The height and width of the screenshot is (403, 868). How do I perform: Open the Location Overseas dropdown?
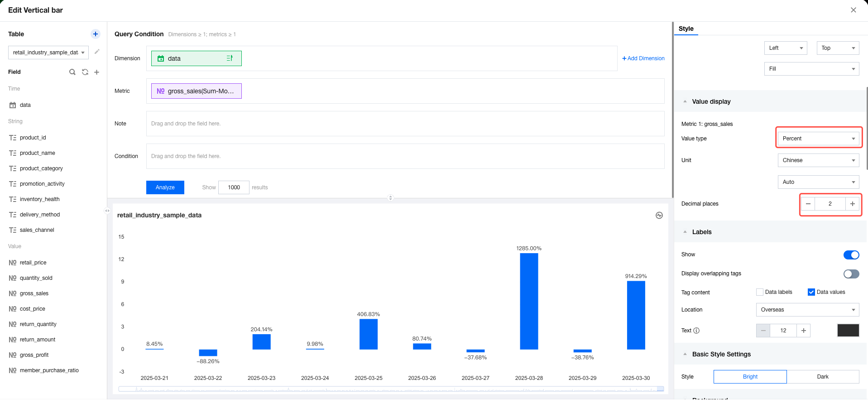[808, 310]
